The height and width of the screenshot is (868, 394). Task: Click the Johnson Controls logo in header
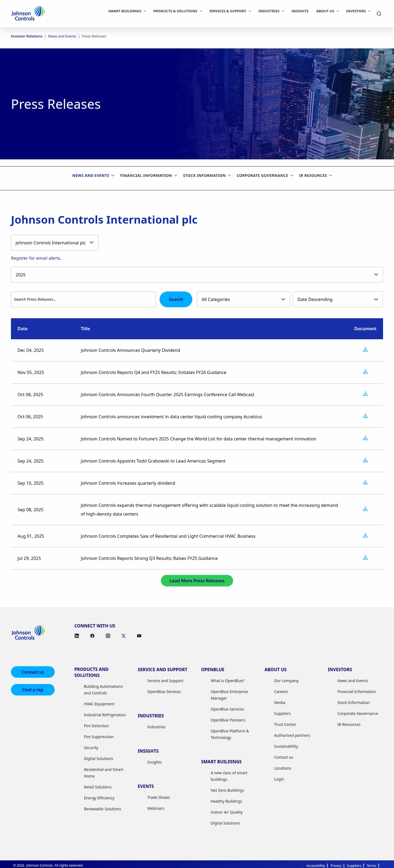(28, 13)
